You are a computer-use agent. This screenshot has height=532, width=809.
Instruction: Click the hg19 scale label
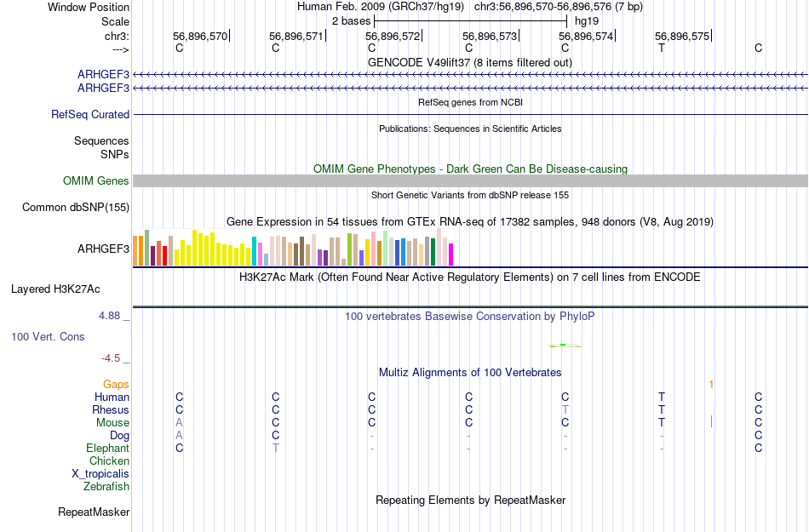click(x=587, y=21)
